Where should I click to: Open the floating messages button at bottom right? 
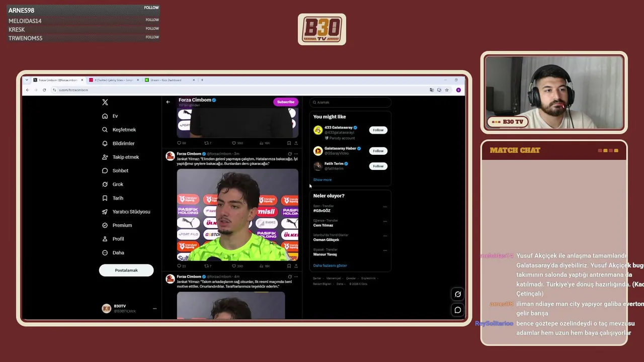[x=458, y=310]
